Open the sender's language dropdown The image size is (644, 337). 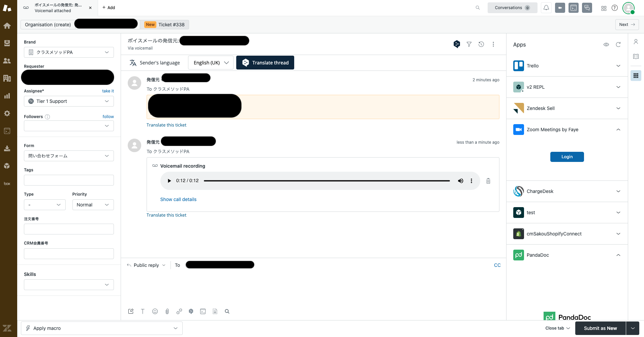pos(210,62)
